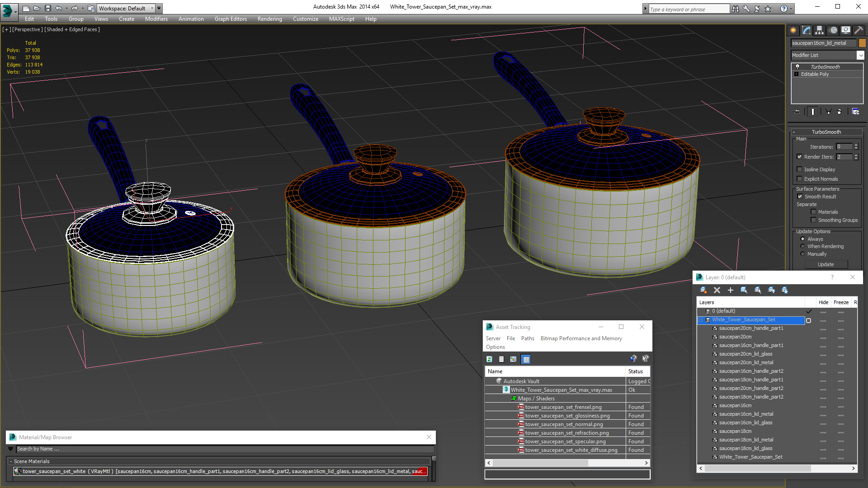The height and width of the screenshot is (488, 868).
Task: Click Hide column header in Layers
Action: [823, 302]
